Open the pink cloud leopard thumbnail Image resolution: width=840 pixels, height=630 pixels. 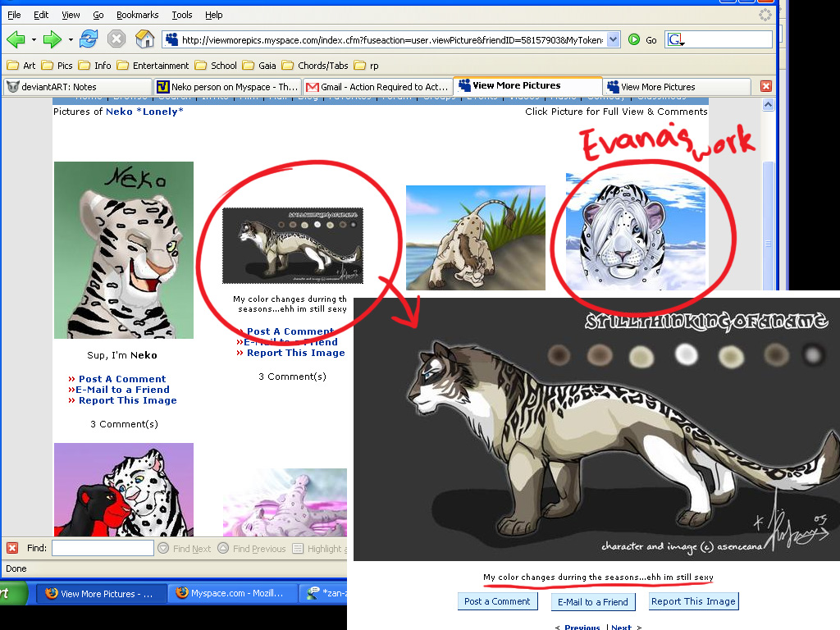pyautogui.click(x=285, y=503)
